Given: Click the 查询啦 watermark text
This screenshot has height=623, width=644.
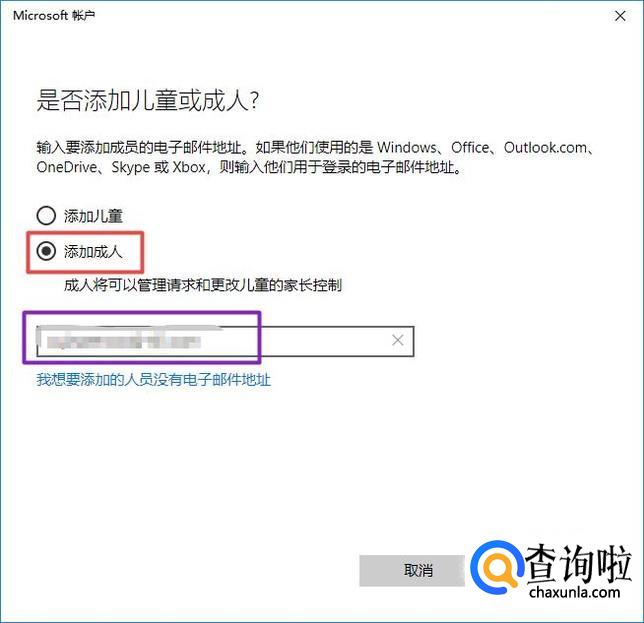Looking at the screenshot, I should (579, 563).
